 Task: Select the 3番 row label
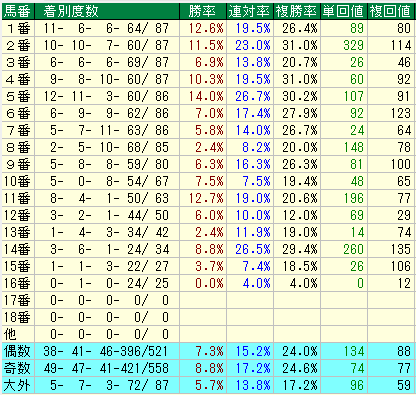pyautogui.click(x=17, y=62)
